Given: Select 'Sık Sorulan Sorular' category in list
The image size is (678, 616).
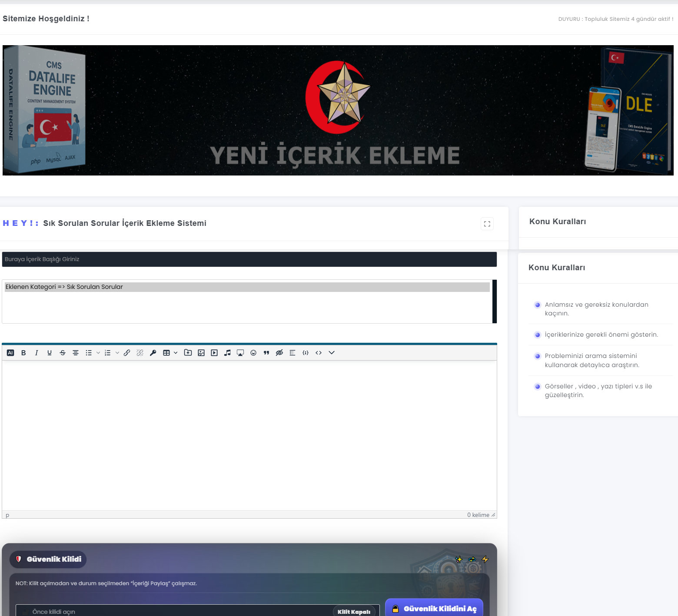Looking at the screenshot, I should coord(247,287).
